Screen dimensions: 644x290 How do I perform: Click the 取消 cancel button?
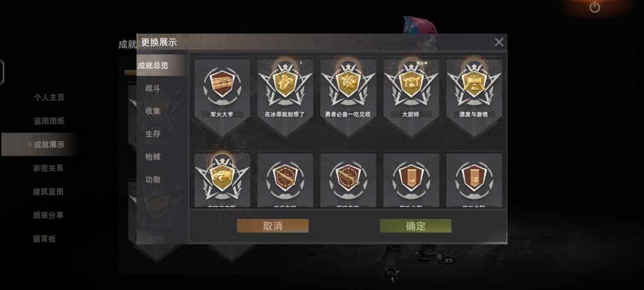[273, 226]
